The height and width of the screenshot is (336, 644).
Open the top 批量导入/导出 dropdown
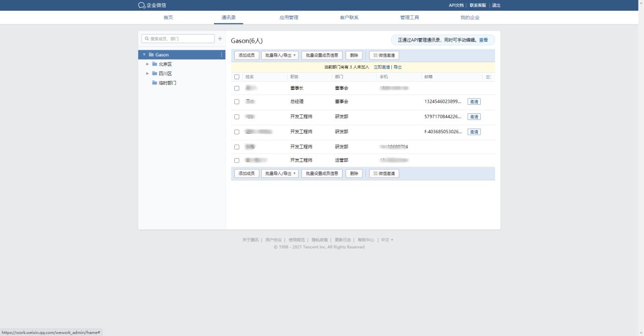pos(280,55)
